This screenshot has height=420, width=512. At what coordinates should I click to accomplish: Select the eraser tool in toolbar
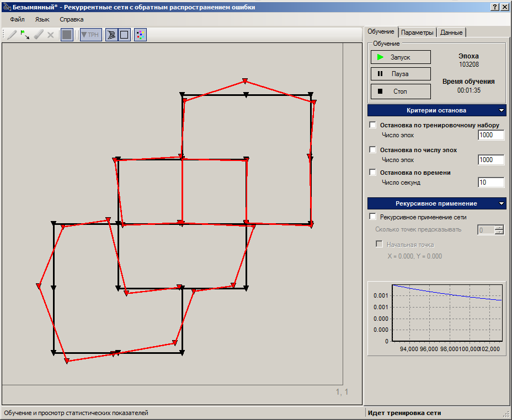coord(38,35)
